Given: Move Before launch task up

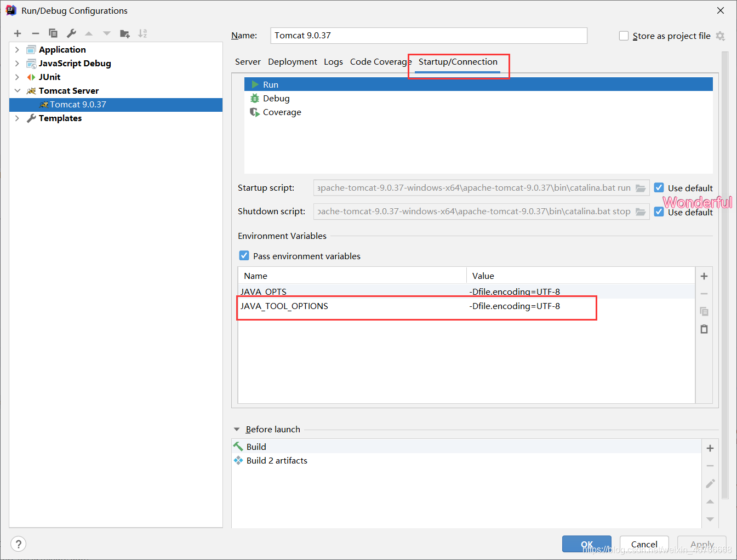Looking at the screenshot, I should point(710,501).
